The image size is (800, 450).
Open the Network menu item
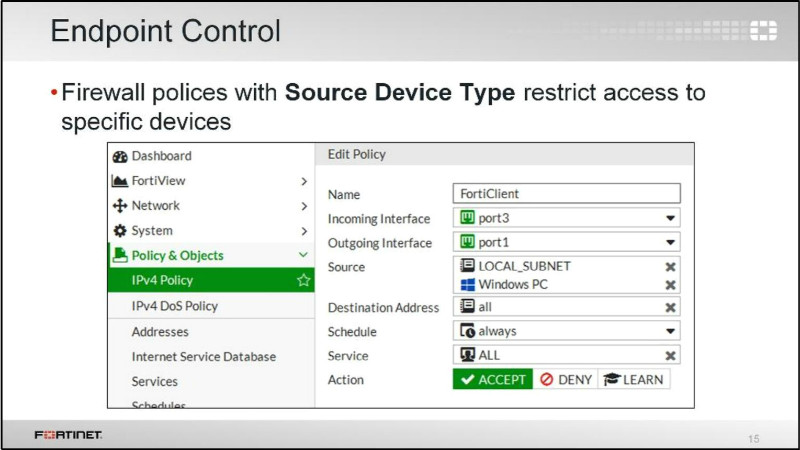211,206
